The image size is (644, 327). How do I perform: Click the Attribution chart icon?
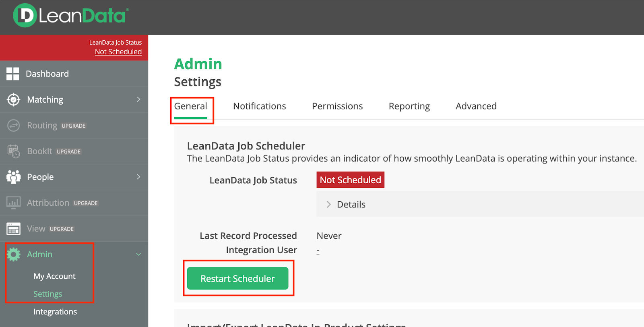pyautogui.click(x=13, y=203)
